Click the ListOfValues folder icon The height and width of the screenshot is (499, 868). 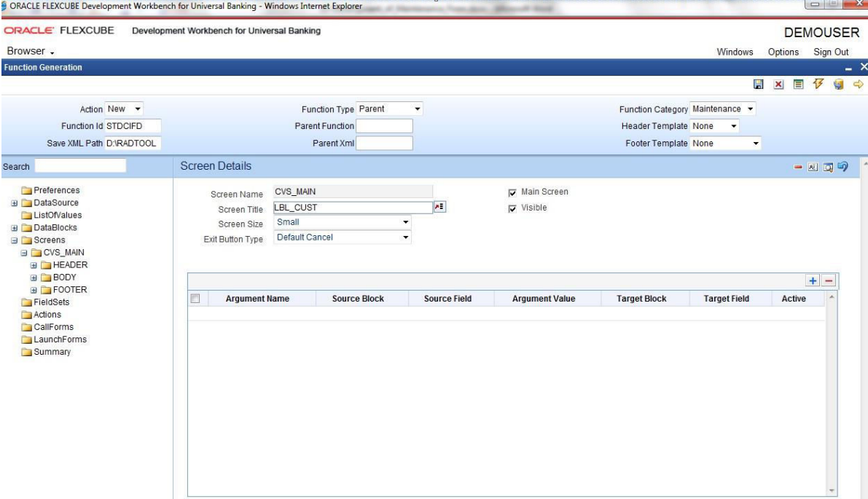coord(26,215)
